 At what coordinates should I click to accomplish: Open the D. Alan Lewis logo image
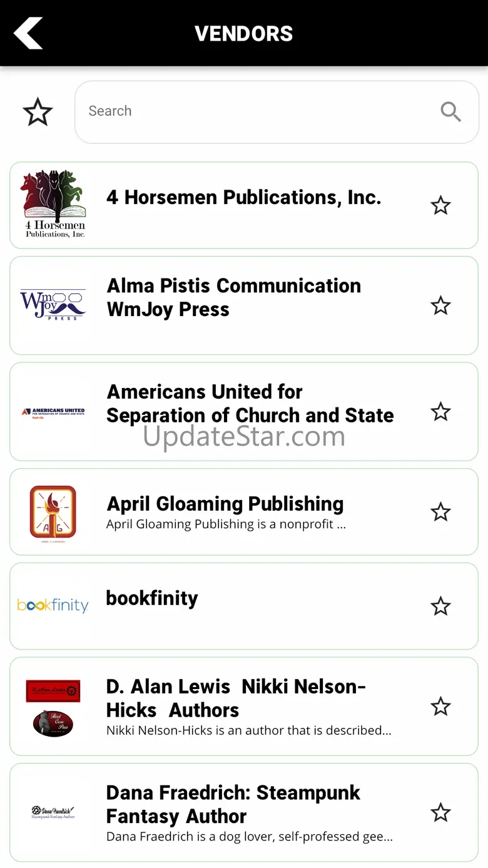(53, 707)
